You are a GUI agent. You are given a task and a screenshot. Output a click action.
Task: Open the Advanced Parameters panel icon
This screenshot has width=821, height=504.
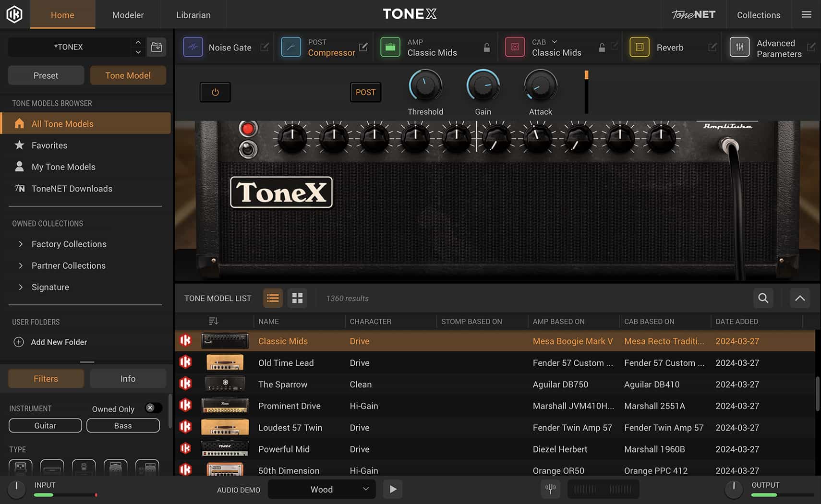coord(740,47)
